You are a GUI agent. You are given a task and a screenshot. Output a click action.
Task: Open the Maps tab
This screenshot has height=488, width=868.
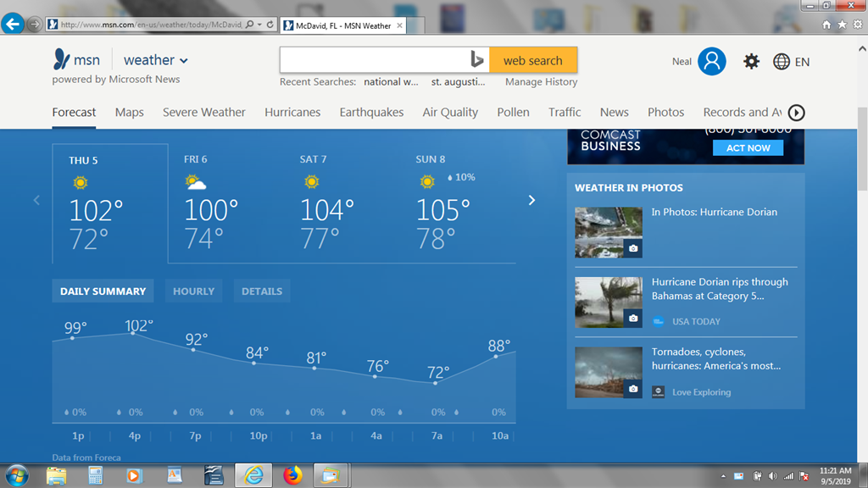pos(130,113)
